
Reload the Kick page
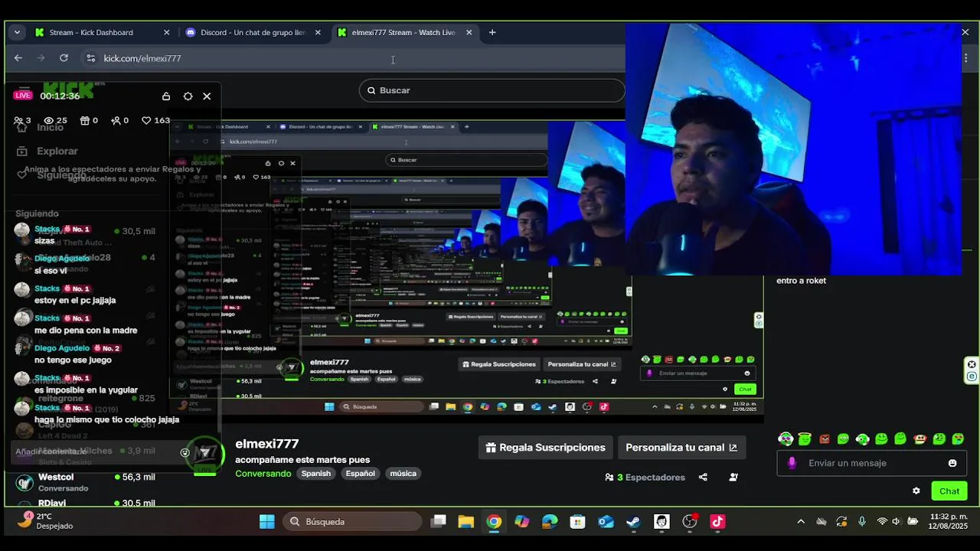64,58
